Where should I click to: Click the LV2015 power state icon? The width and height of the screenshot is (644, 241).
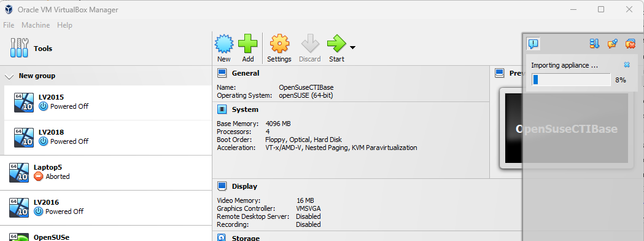[43, 106]
